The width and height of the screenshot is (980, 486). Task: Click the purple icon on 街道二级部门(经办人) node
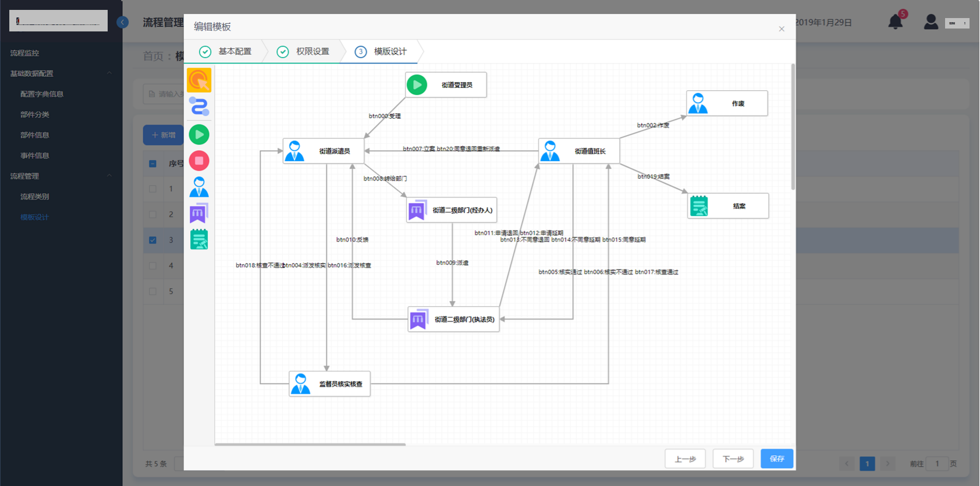coord(417,210)
